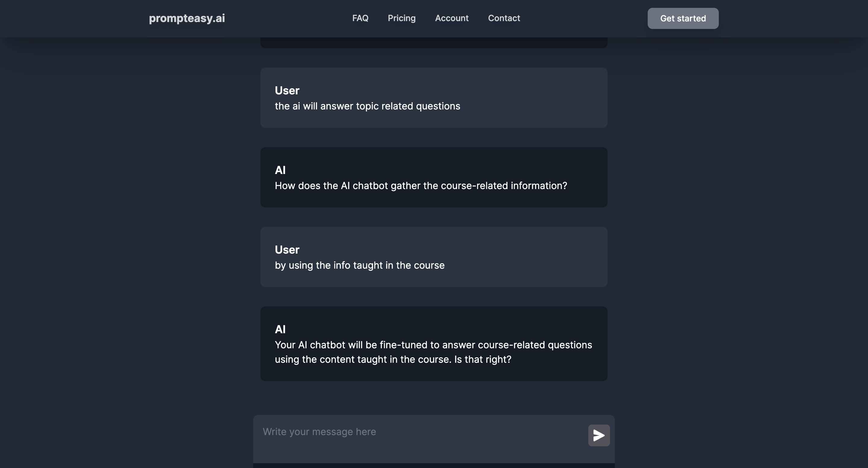The width and height of the screenshot is (868, 468).
Task: Click the AI question about gathering course information
Action: coord(420,186)
